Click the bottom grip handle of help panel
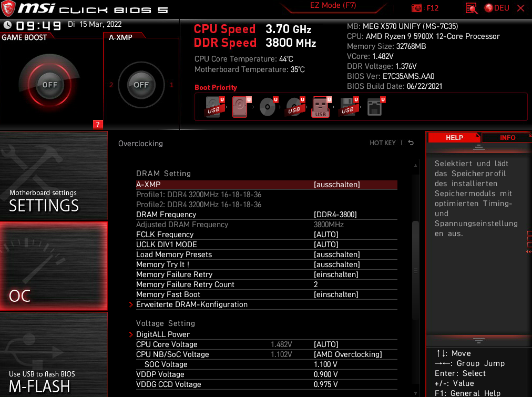Image resolution: width=532 pixels, height=397 pixels. tap(479, 341)
